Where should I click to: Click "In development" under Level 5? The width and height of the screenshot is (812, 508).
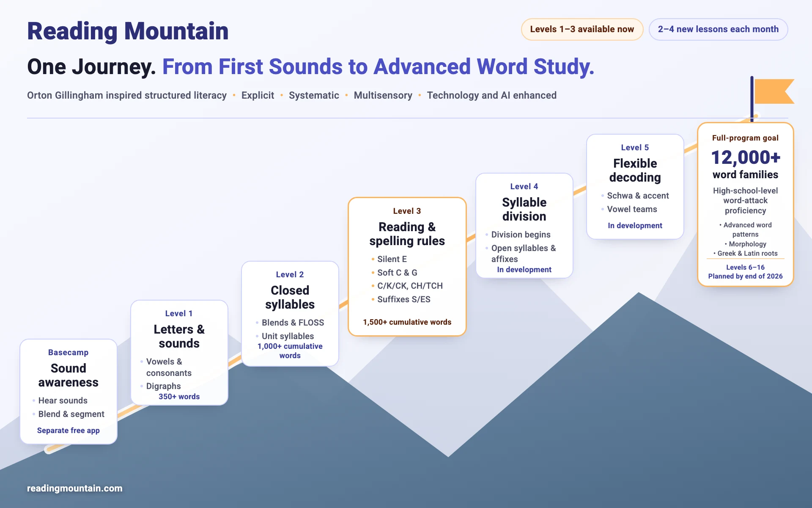635,226
